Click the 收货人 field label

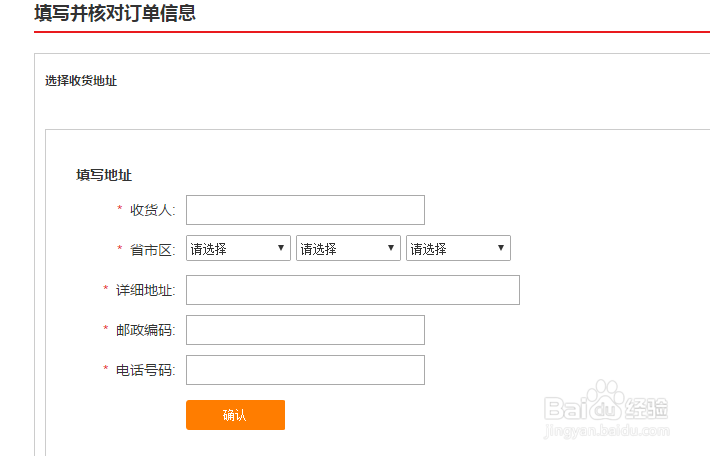[x=152, y=210]
